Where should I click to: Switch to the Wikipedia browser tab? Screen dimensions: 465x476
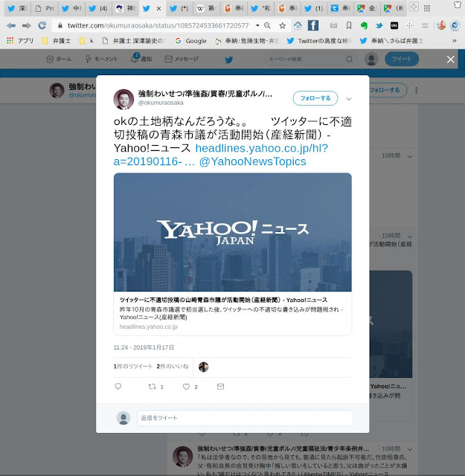coord(207,8)
